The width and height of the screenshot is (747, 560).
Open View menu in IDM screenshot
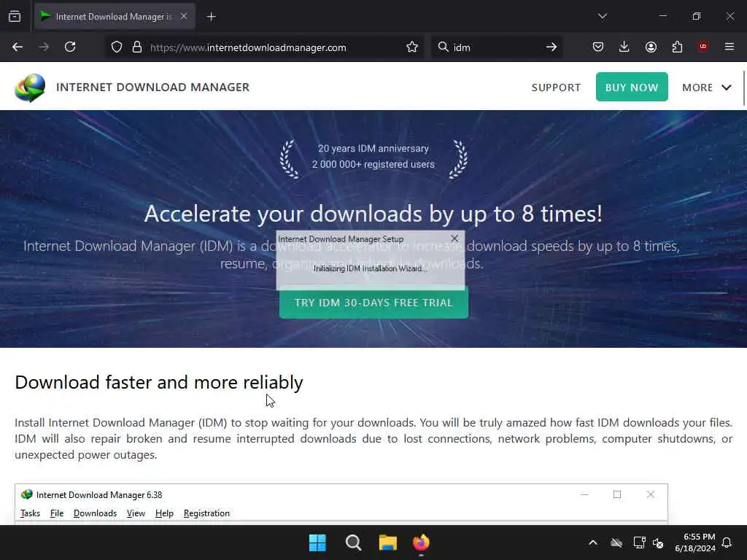pyautogui.click(x=136, y=513)
